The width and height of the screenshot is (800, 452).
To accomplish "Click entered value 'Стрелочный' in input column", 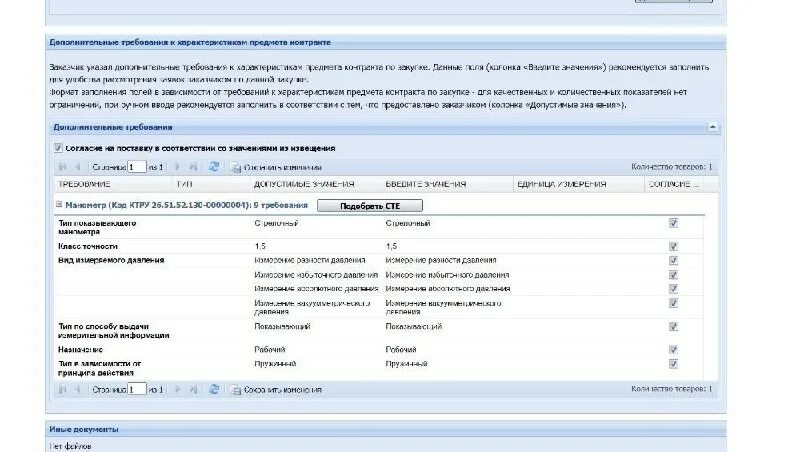I will click(408, 223).
